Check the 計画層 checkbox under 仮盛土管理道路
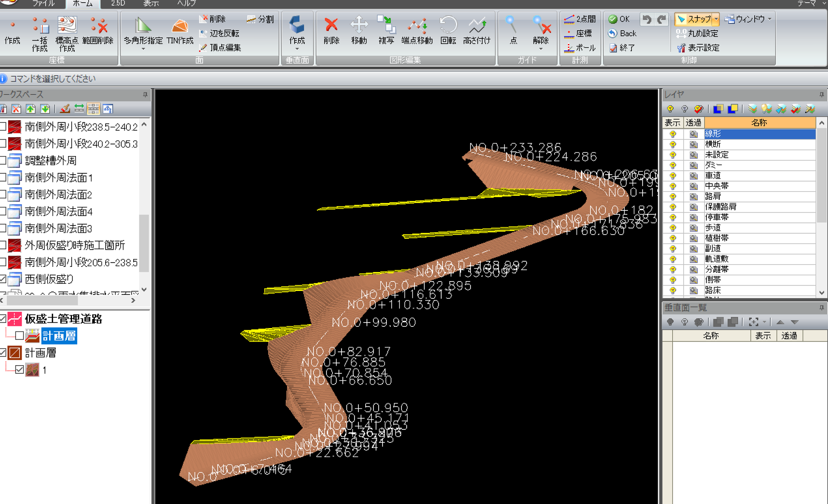828x504 pixels. pos(19,335)
